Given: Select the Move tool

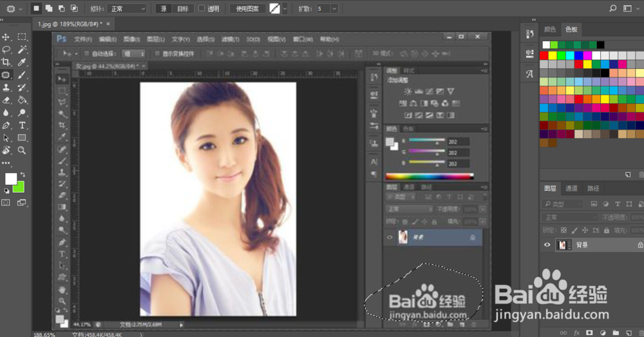Looking at the screenshot, I should 6,37.
